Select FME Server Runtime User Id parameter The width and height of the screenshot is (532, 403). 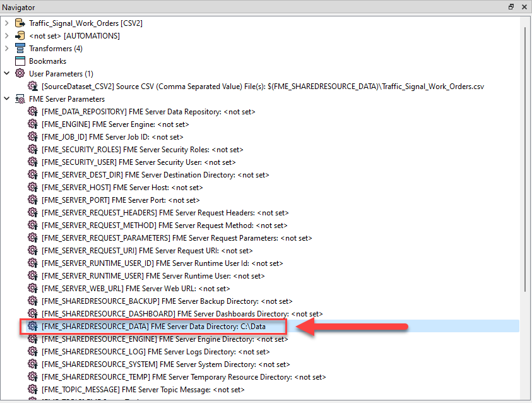(162, 263)
